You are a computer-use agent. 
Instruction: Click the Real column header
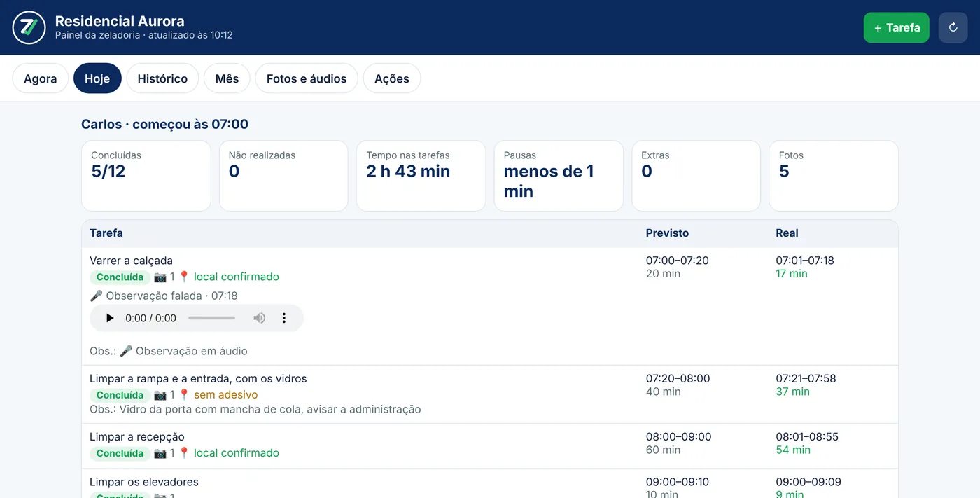click(787, 233)
